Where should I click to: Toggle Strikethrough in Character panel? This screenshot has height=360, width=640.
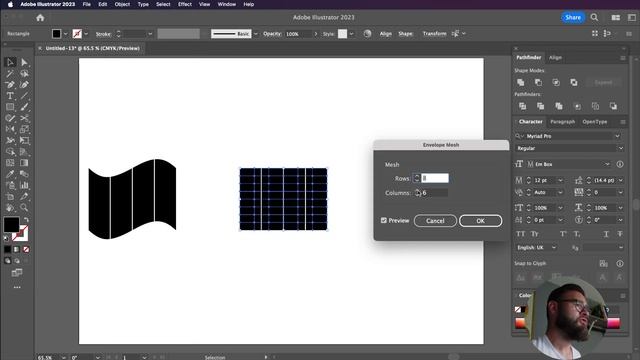620,234
